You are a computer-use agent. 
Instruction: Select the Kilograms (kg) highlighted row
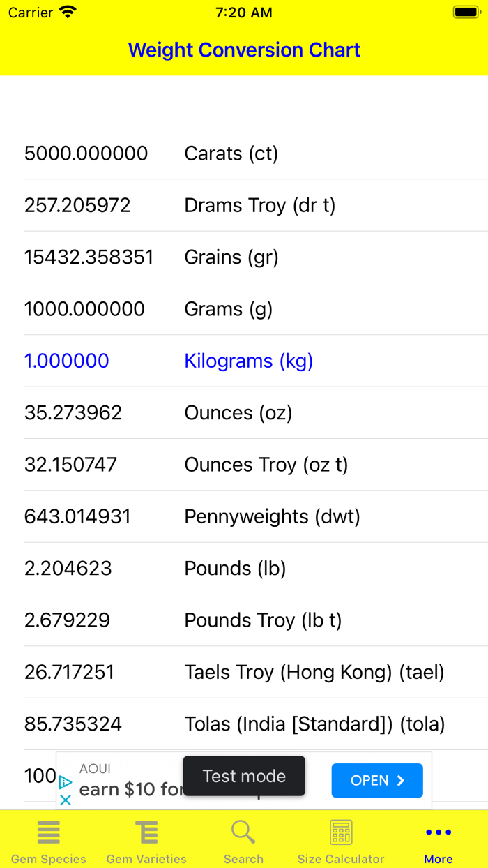coord(244,361)
